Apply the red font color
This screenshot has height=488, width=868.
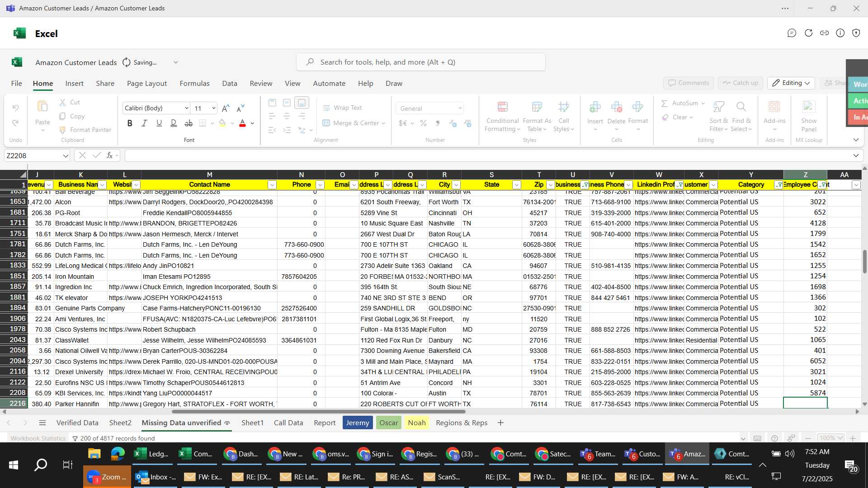pyautogui.click(x=242, y=123)
